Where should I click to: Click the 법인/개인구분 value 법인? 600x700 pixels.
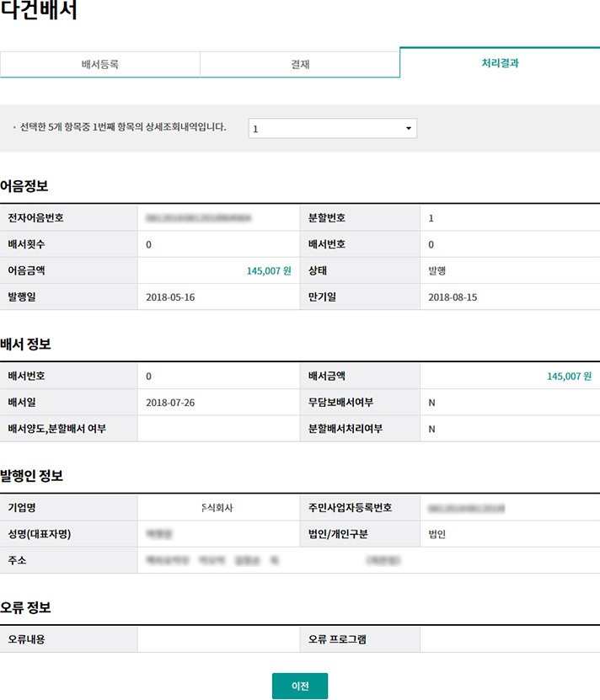(437, 534)
